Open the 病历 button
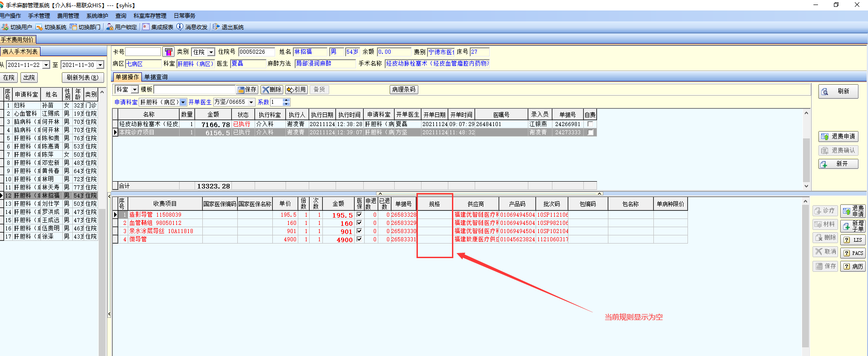868x356 pixels. point(853,266)
